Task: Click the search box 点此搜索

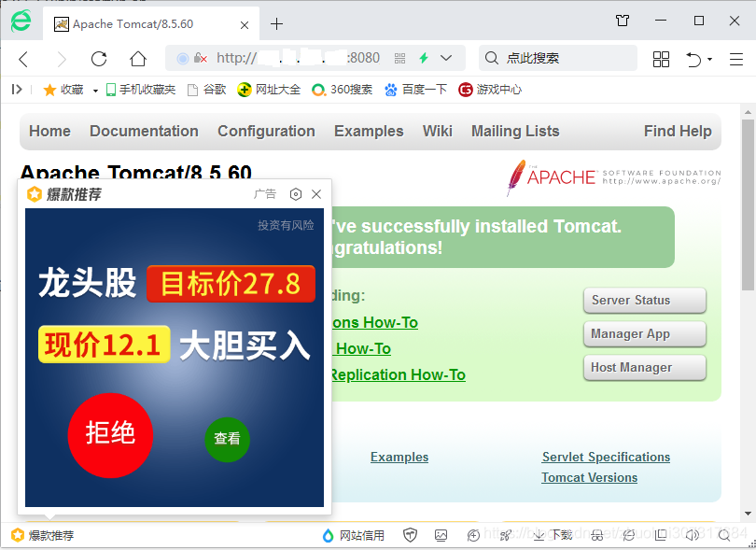Action: coord(558,59)
